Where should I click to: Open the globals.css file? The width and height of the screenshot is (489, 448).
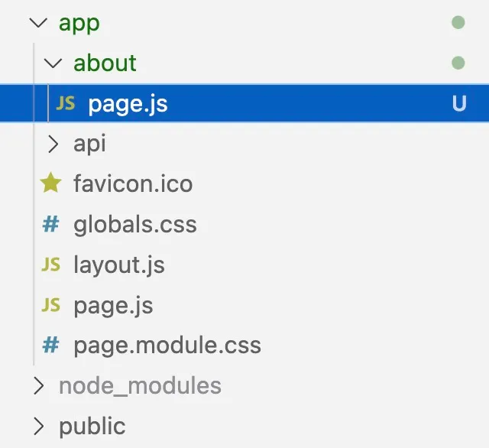click(135, 225)
